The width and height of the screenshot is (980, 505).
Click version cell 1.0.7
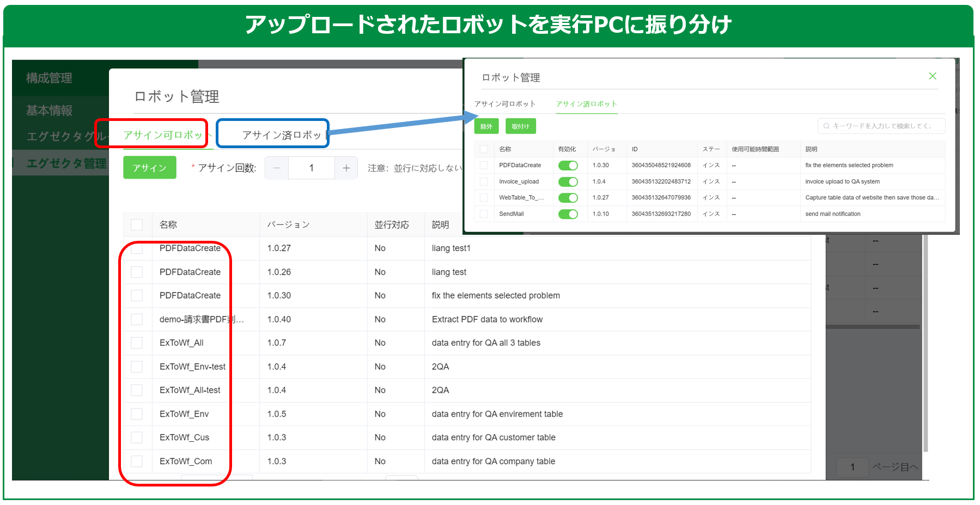pyautogui.click(x=277, y=343)
